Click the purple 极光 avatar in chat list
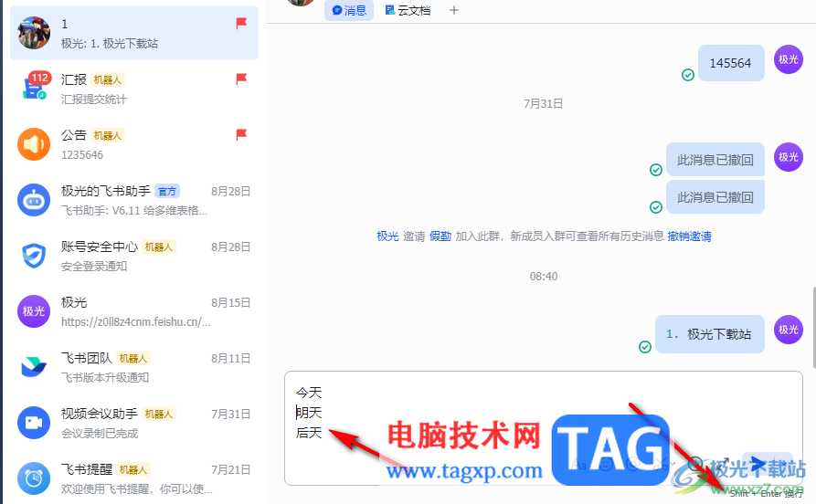Image resolution: width=816 pixels, height=504 pixels. (34, 311)
